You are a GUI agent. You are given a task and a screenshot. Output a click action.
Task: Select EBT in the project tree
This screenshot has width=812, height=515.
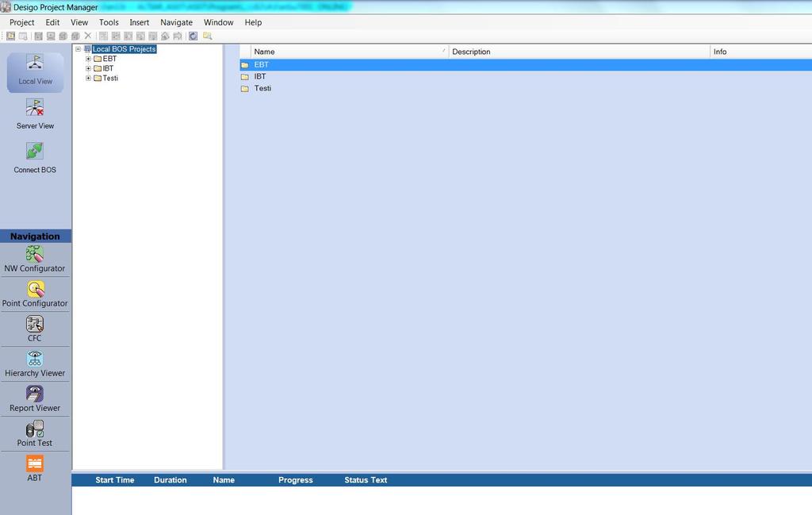(x=109, y=59)
